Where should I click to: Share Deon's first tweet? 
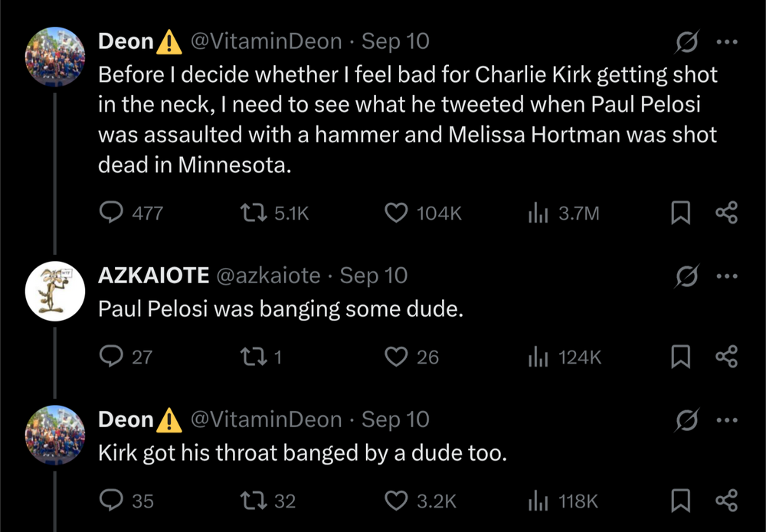[x=726, y=212]
